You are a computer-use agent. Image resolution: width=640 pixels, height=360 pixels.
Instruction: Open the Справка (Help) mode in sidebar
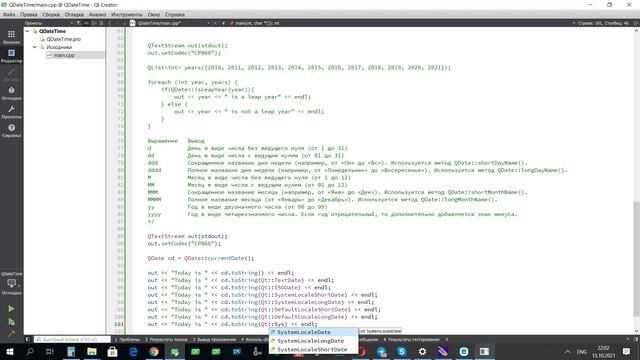pyautogui.click(x=11, y=131)
